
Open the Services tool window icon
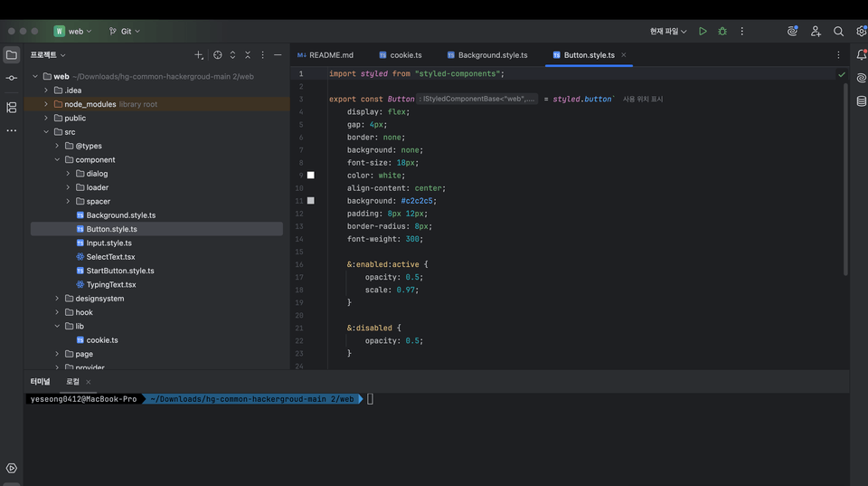[11, 468]
